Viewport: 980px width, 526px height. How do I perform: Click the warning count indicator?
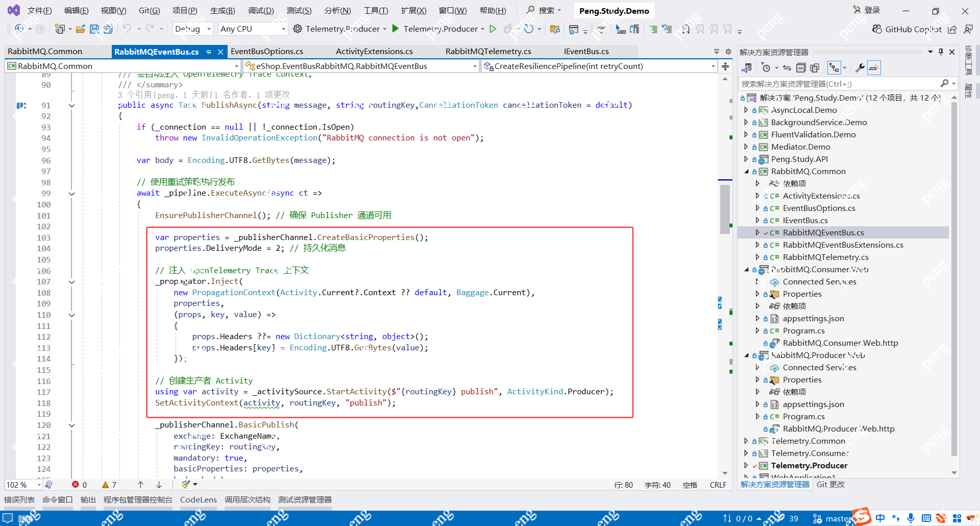click(109, 485)
